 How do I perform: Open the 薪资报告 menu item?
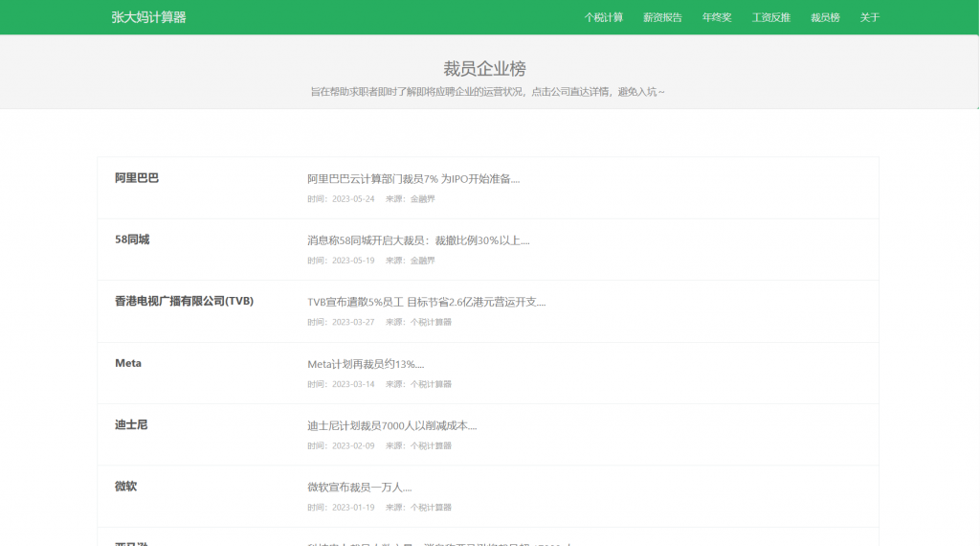click(x=662, y=17)
